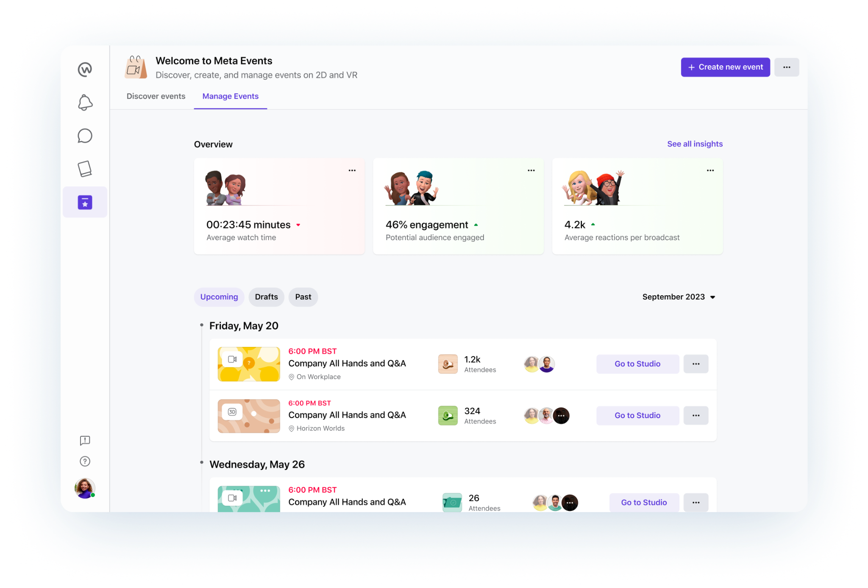The width and height of the screenshot is (868, 588).
Task: Click the Meta Events header illustration icon
Action: (136, 67)
